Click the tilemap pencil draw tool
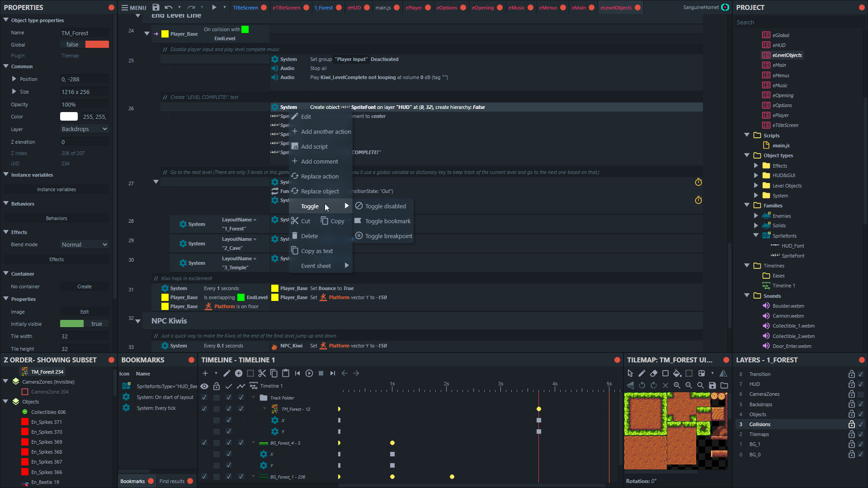The height and width of the screenshot is (488, 868). tap(642, 373)
